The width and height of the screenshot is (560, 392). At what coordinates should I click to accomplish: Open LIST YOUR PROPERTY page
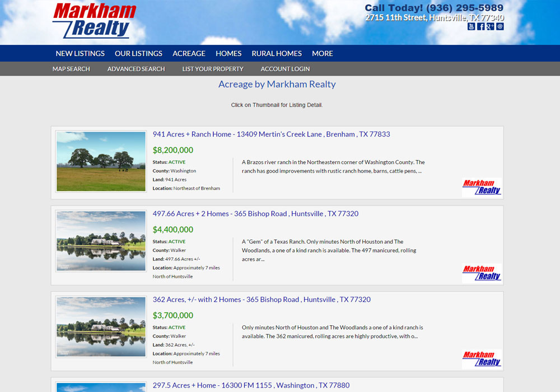(x=213, y=69)
